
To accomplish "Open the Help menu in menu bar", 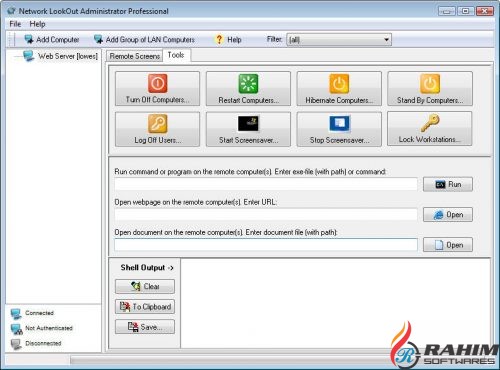I will [37, 24].
